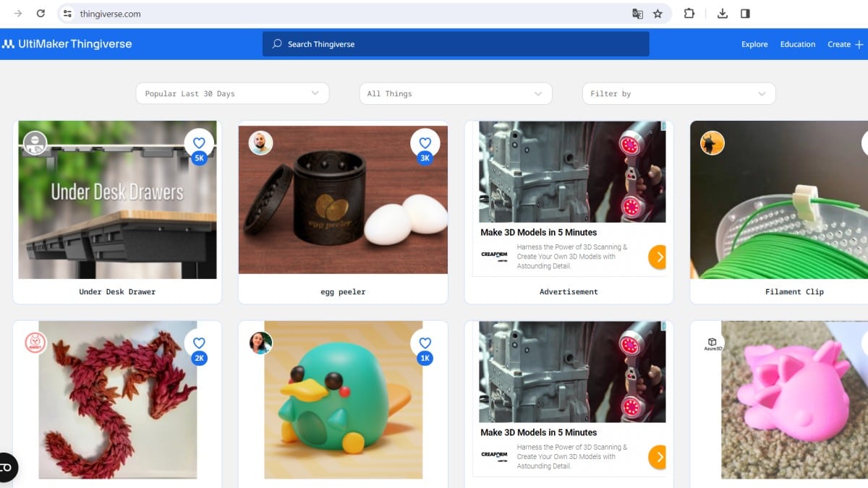
Task: Click the UltiMaker Thingiverse logo
Action: (x=67, y=44)
